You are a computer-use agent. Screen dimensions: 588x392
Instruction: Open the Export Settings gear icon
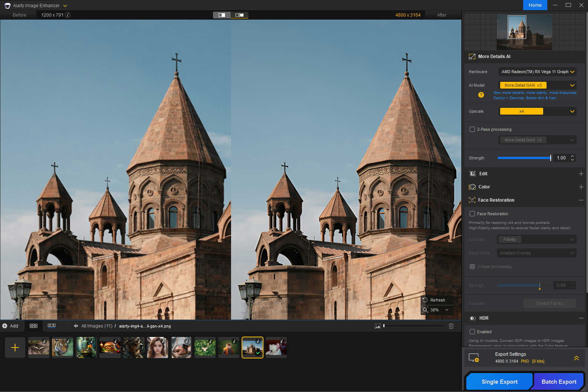(x=474, y=358)
